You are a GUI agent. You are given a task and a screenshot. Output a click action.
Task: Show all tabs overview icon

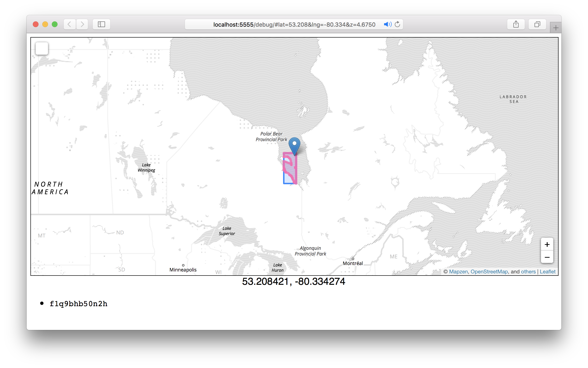[537, 24]
